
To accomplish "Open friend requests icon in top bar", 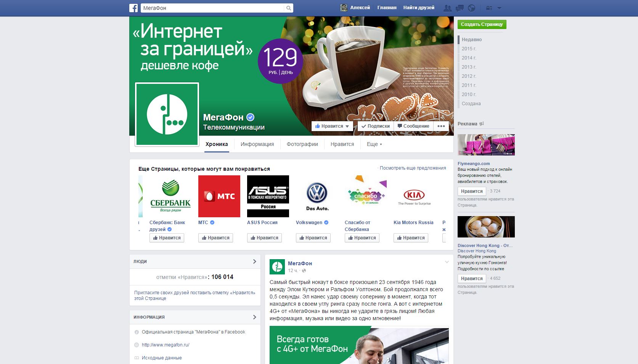I will click(448, 8).
